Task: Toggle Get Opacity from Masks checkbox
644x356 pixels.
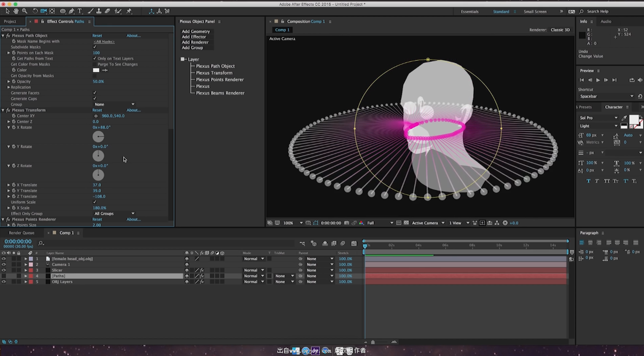Action: click(94, 76)
